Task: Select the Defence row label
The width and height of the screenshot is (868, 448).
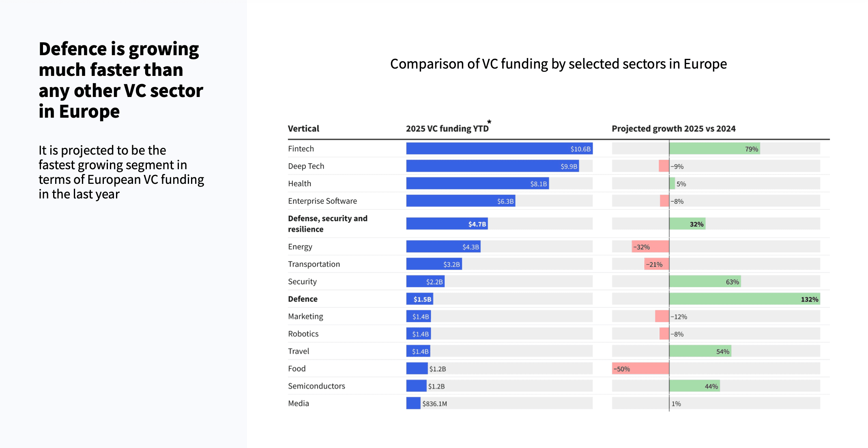Action: (303, 299)
